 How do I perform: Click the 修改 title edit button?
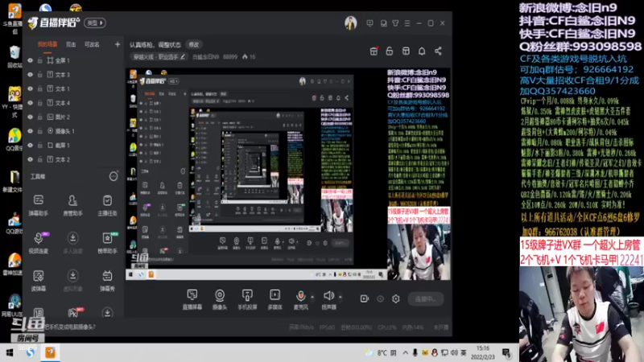coord(193,45)
